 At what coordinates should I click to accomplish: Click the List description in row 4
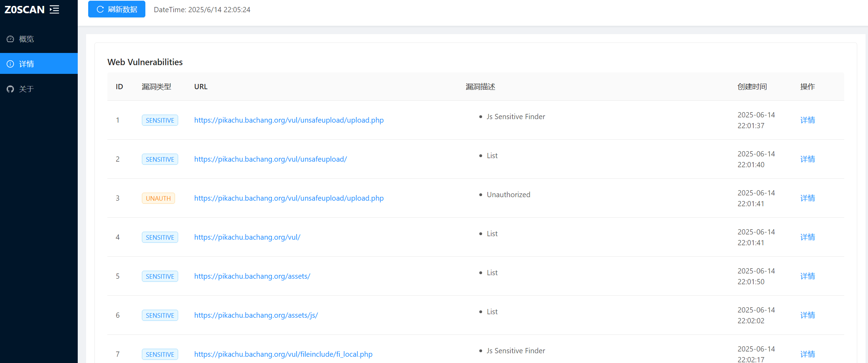pos(492,234)
